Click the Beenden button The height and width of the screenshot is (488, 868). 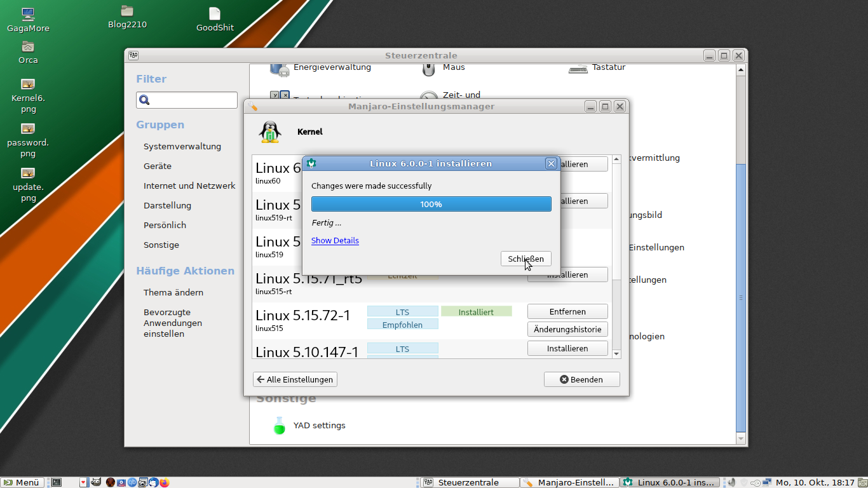pyautogui.click(x=581, y=379)
